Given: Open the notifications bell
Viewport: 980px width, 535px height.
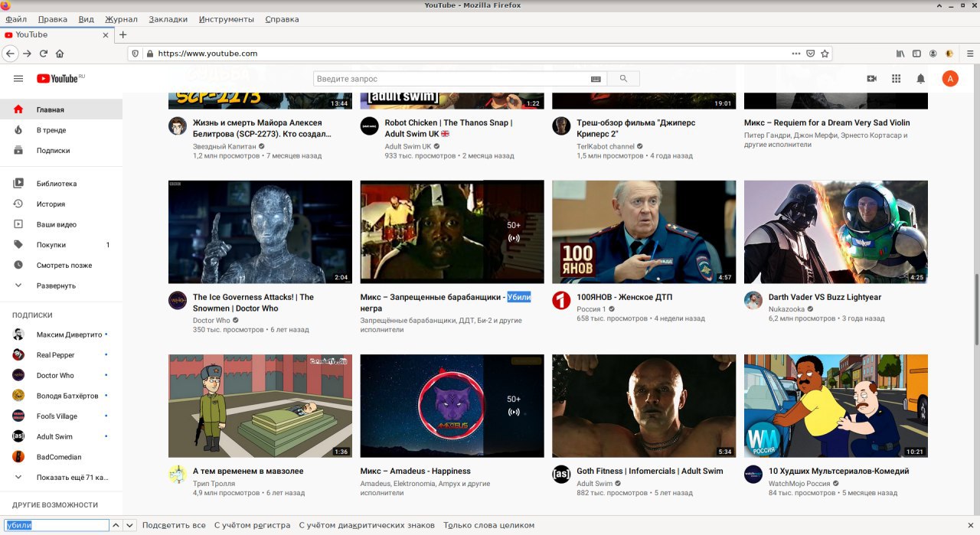Looking at the screenshot, I should pos(921,78).
